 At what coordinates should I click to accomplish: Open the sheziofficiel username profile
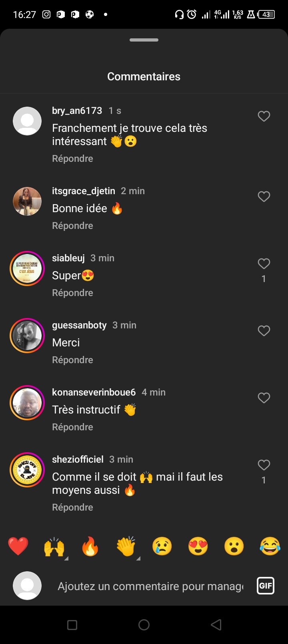coord(78,459)
